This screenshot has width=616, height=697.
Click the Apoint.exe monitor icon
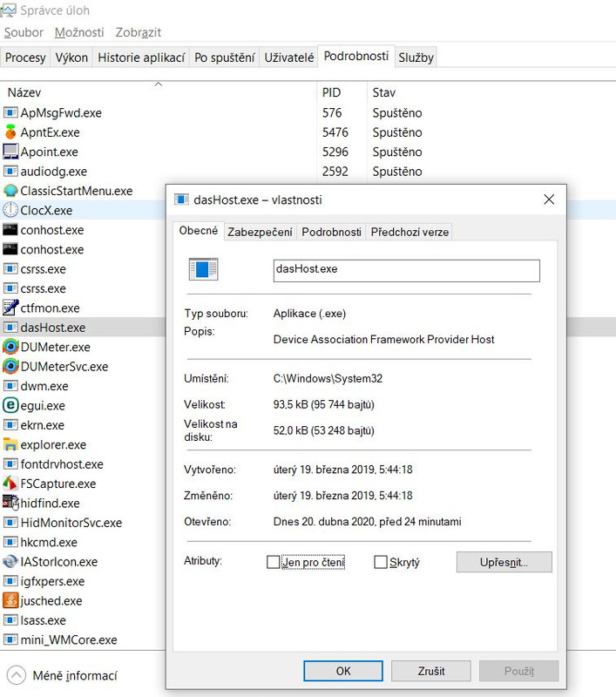[10, 152]
